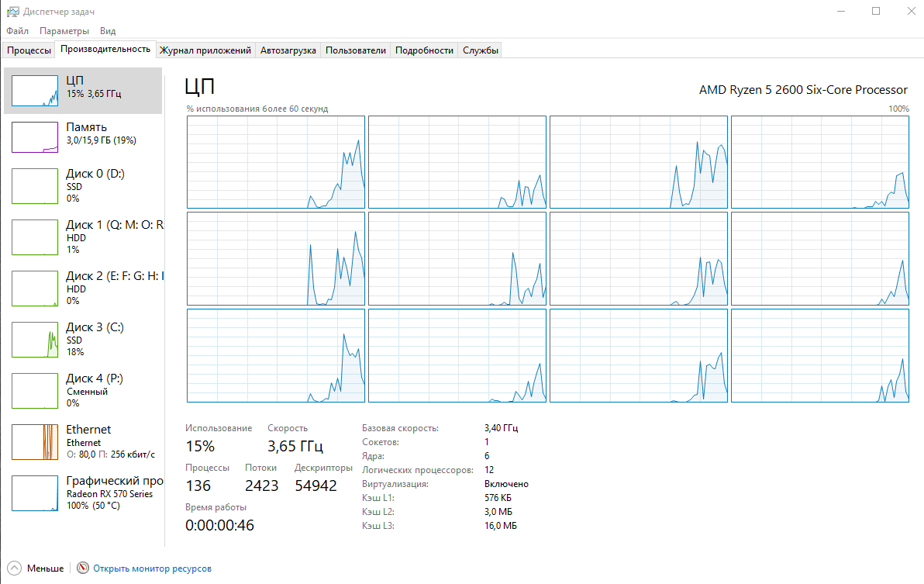The height and width of the screenshot is (584, 924).
Task: Click the processes count 136
Action: pyautogui.click(x=198, y=486)
